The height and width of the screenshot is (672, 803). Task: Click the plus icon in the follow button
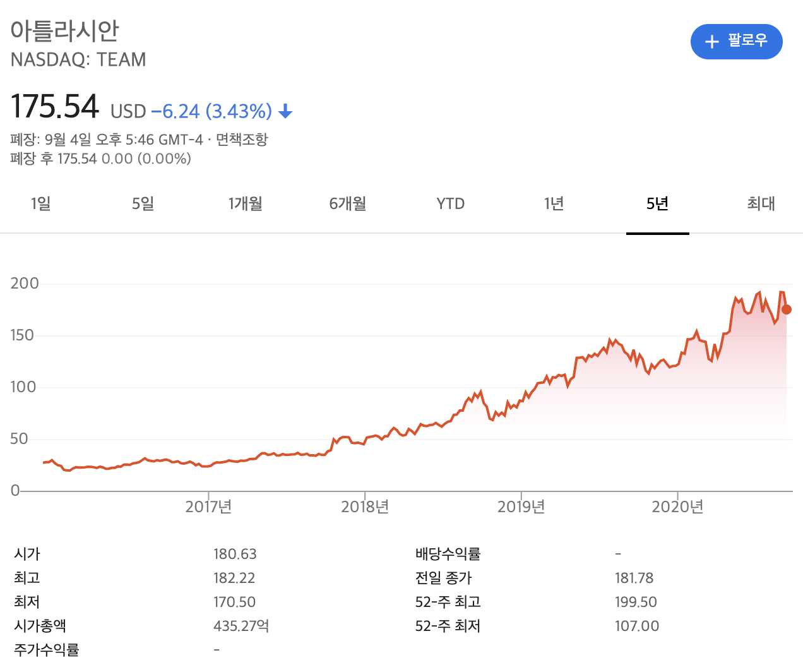pyautogui.click(x=712, y=42)
